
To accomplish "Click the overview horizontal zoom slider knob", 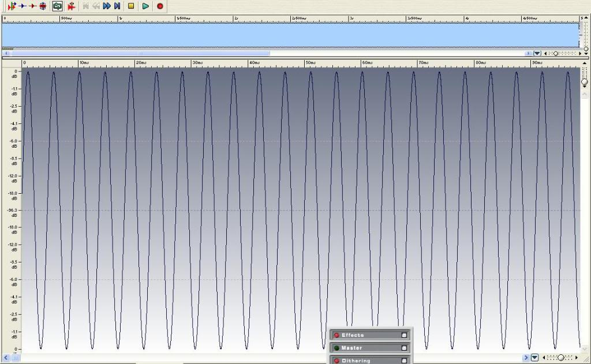I will (x=556, y=54).
